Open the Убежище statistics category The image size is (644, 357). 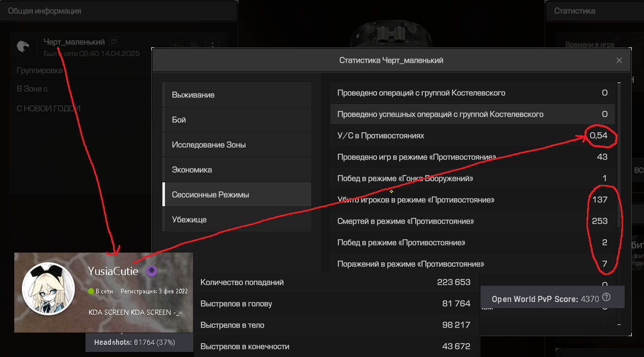coord(236,219)
